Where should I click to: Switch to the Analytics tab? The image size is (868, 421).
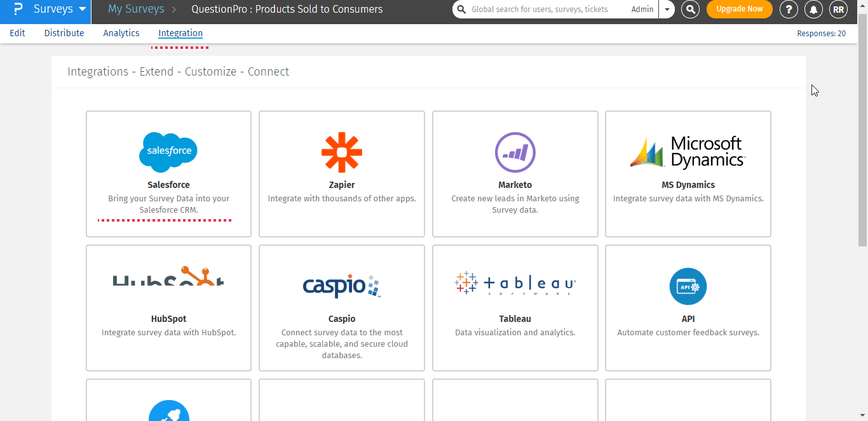click(121, 33)
